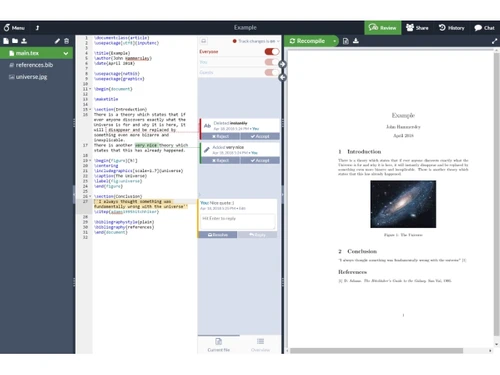View compile logs icon
The width and height of the screenshot is (500, 375).
[x=346, y=41]
